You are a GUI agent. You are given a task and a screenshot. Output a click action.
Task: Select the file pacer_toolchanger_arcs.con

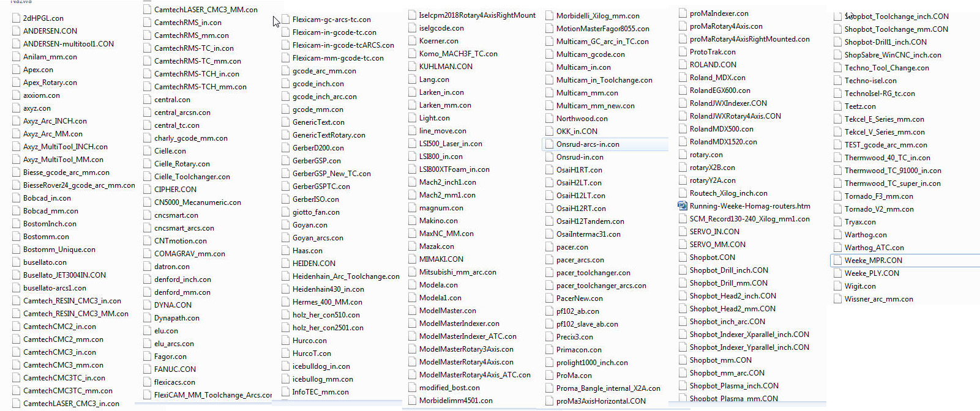[x=601, y=286]
